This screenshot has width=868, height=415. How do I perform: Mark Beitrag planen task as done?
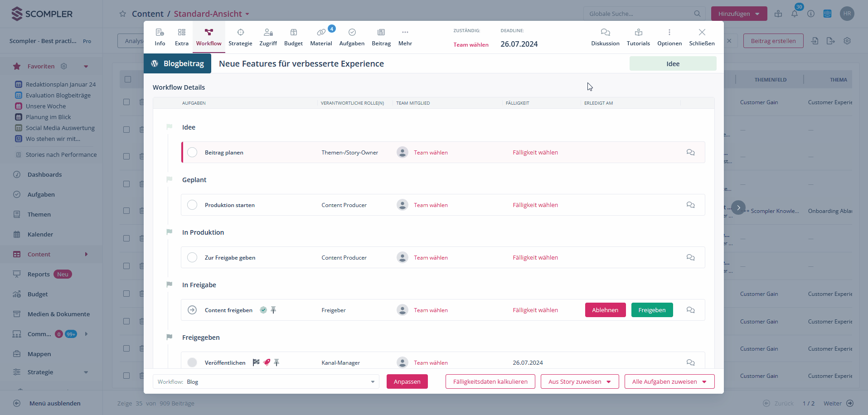point(192,153)
